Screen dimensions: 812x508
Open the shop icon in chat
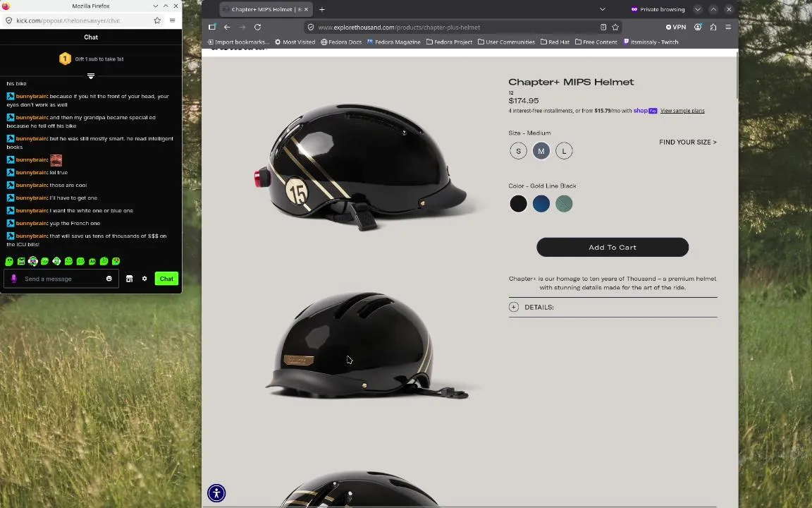(130, 279)
